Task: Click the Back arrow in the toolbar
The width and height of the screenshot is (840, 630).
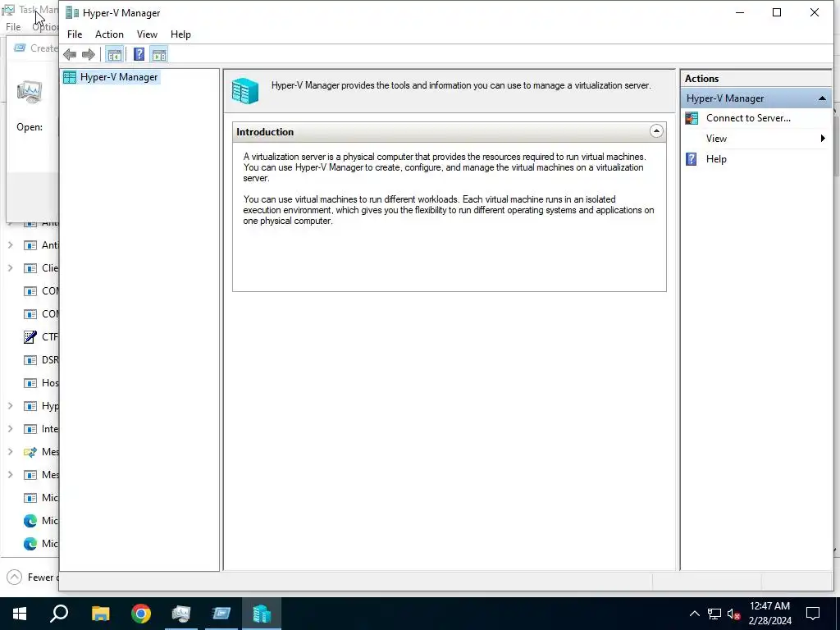Action: [x=70, y=54]
